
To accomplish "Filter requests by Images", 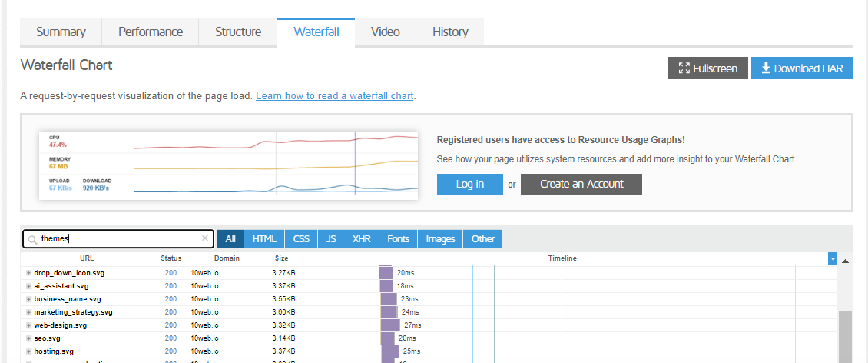I will (x=440, y=239).
